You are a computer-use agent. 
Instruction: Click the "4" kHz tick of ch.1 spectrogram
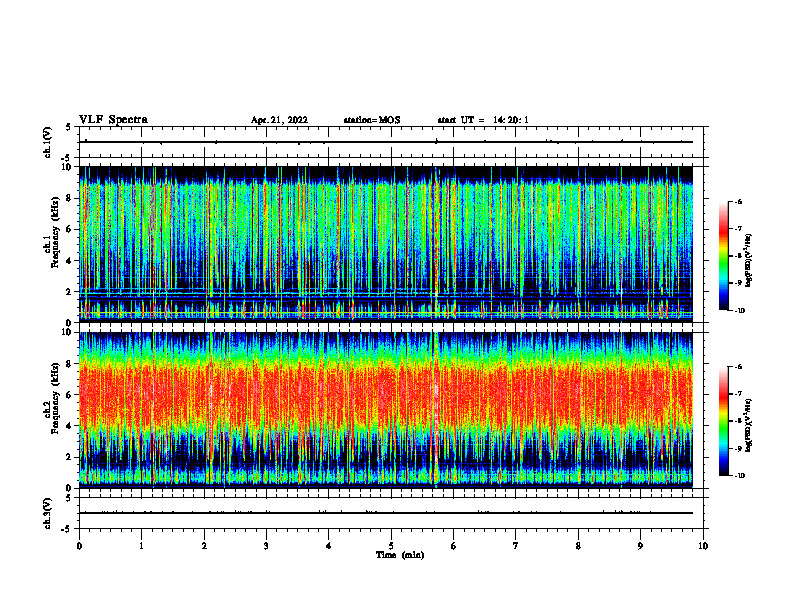click(70, 261)
